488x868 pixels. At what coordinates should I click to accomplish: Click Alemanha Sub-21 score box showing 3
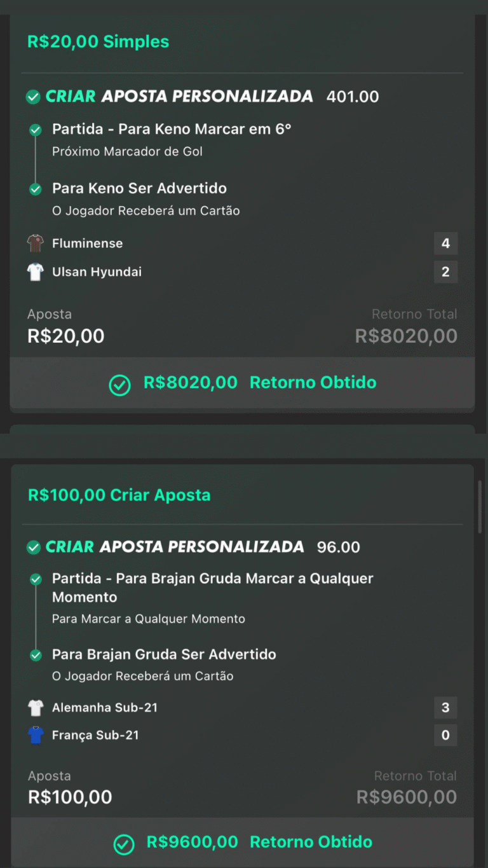445,707
